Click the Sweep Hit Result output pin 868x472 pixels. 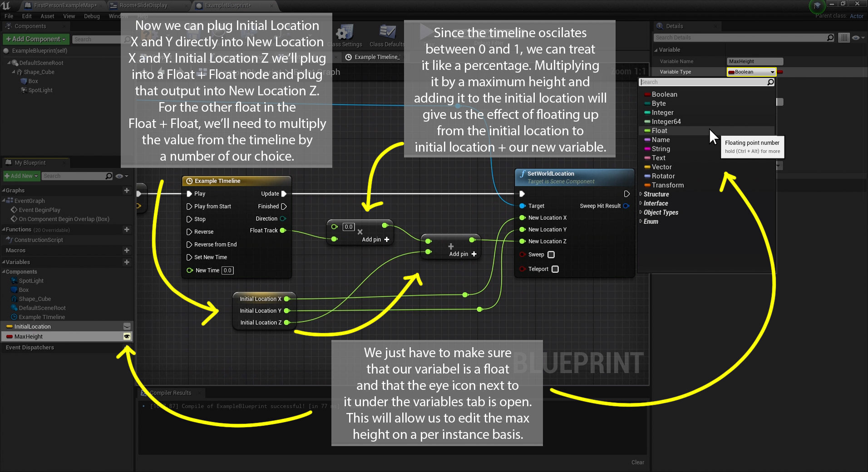pos(626,206)
